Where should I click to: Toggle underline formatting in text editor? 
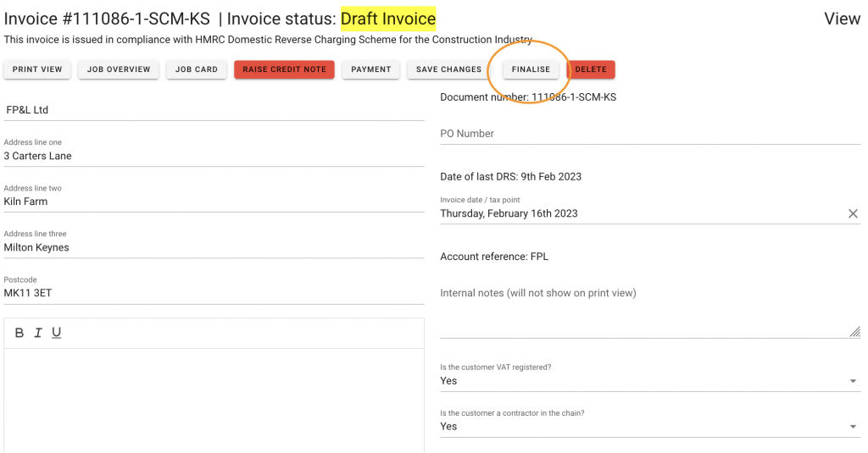click(57, 333)
